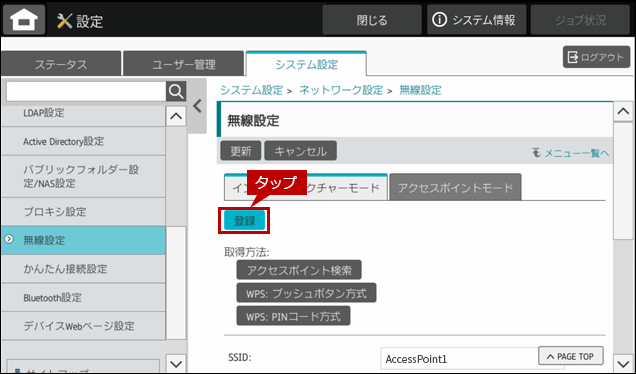Open ネットワーク設定 breadcrumb link

pyautogui.click(x=341, y=90)
